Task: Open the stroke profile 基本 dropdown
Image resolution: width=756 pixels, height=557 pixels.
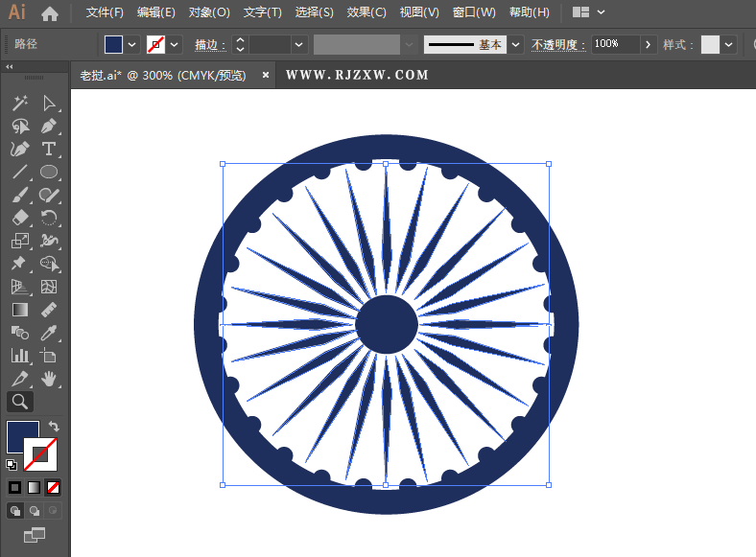Action: click(516, 44)
